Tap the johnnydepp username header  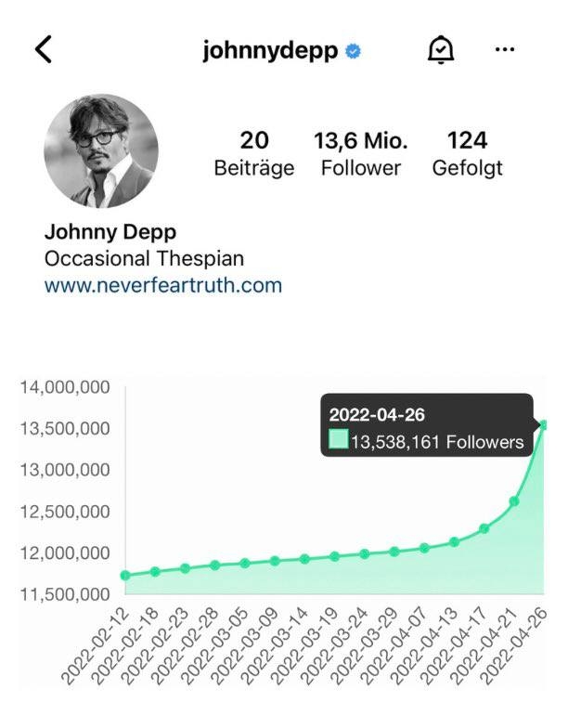tap(270, 51)
